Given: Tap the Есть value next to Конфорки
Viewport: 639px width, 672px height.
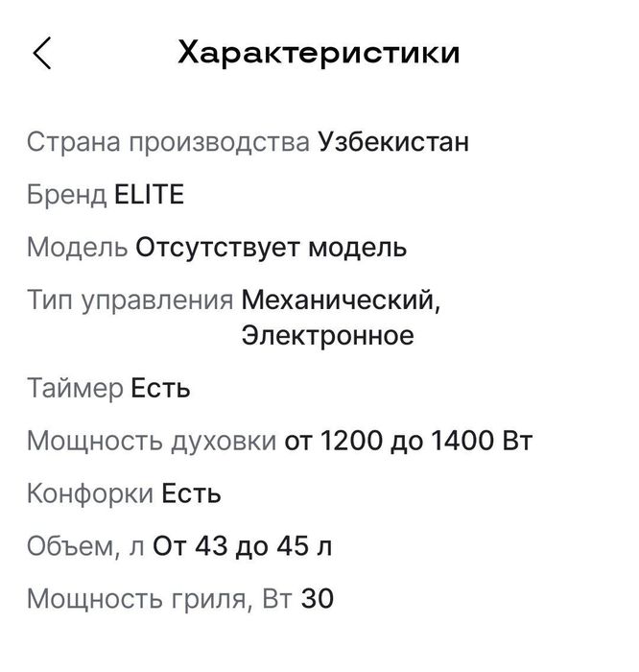Looking at the screenshot, I should [191, 493].
